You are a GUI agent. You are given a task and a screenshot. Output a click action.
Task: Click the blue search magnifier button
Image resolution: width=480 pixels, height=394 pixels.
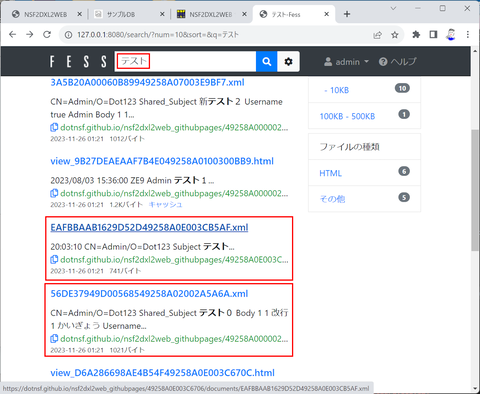[266, 61]
